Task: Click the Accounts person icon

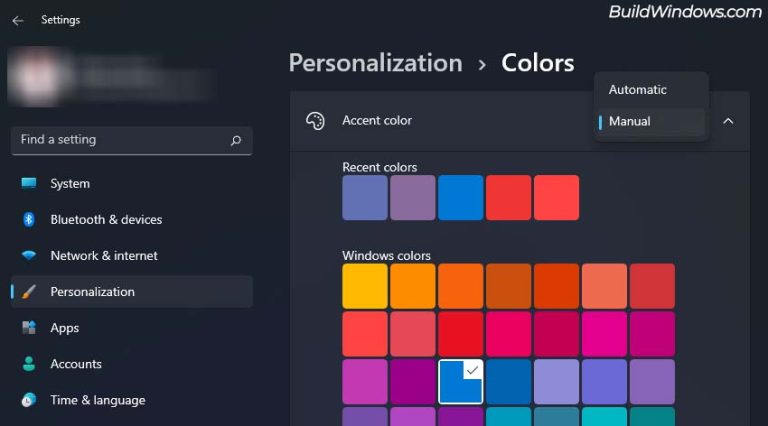Action: [29, 364]
